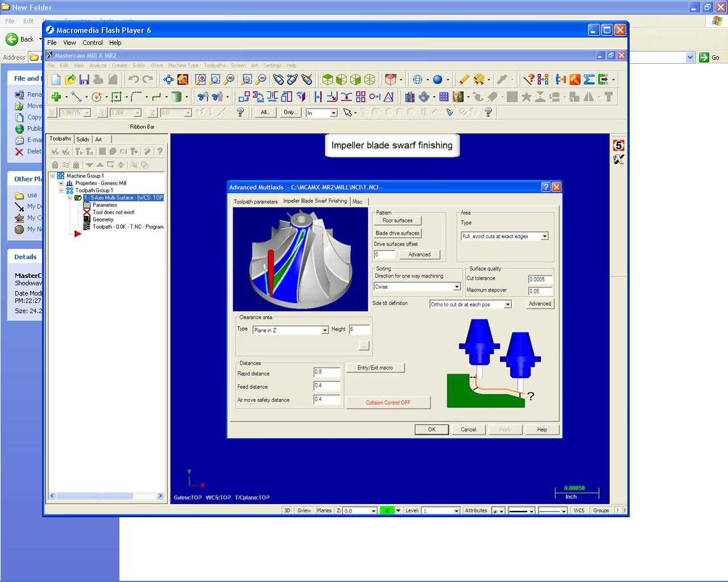Click the blue shaded sphere icon
The width and height of the screenshot is (728, 582).
pyautogui.click(x=437, y=80)
